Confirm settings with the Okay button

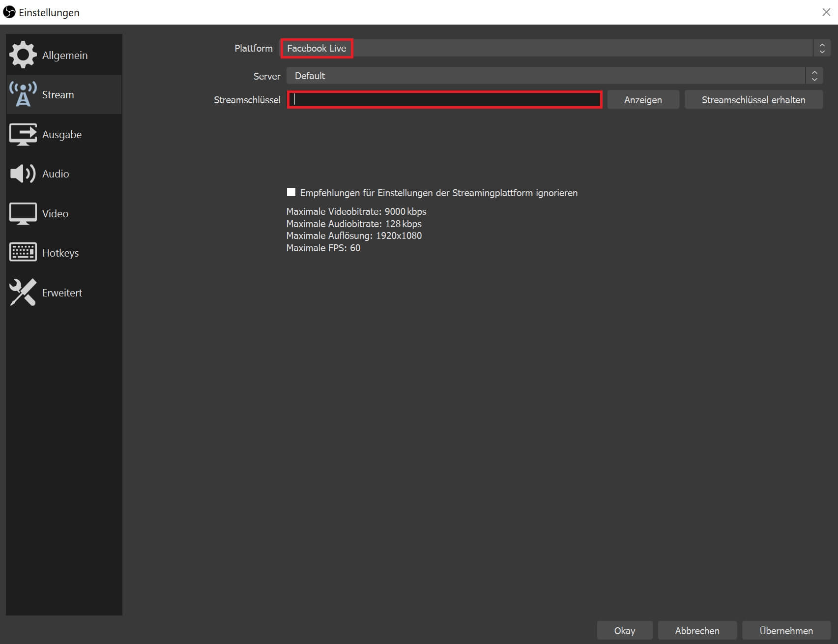624,630
